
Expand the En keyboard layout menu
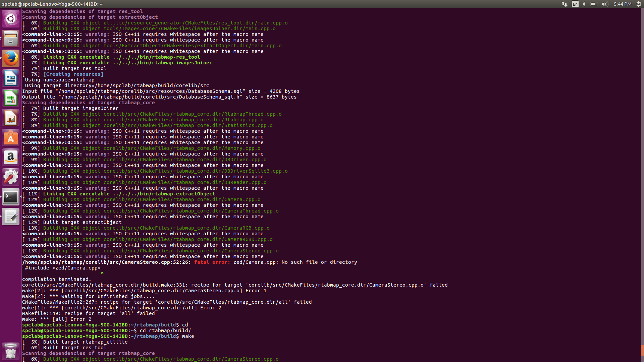[x=575, y=4]
